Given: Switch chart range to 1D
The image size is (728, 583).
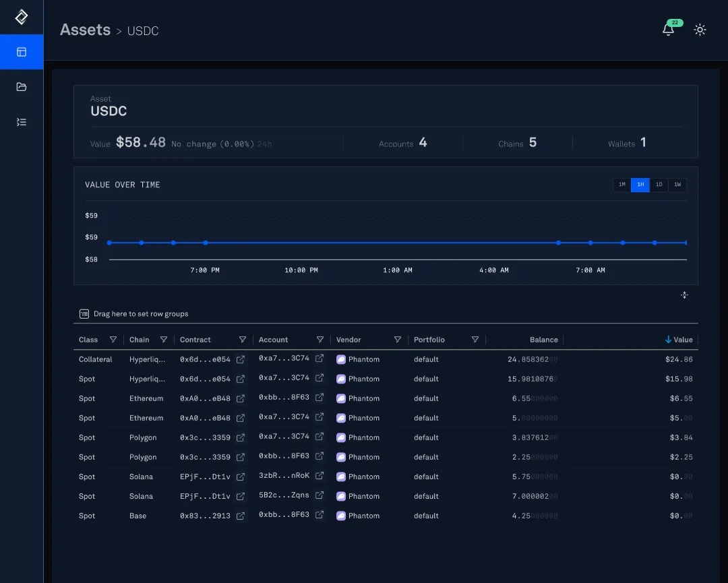Looking at the screenshot, I should [x=659, y=184].
